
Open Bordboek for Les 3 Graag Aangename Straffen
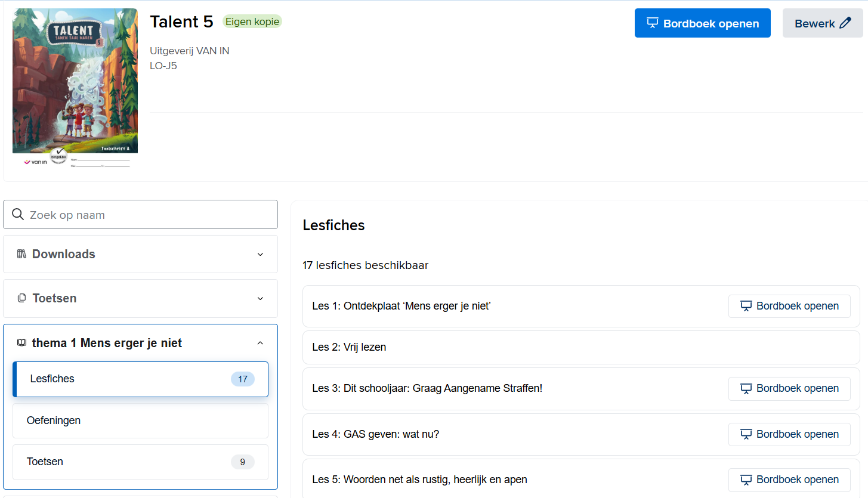789,388
